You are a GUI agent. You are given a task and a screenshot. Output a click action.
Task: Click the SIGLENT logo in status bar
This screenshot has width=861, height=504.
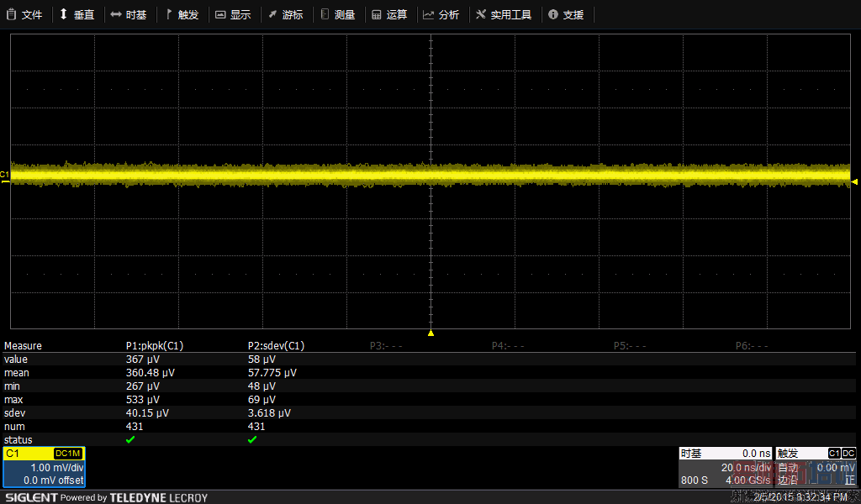[31, 497]
